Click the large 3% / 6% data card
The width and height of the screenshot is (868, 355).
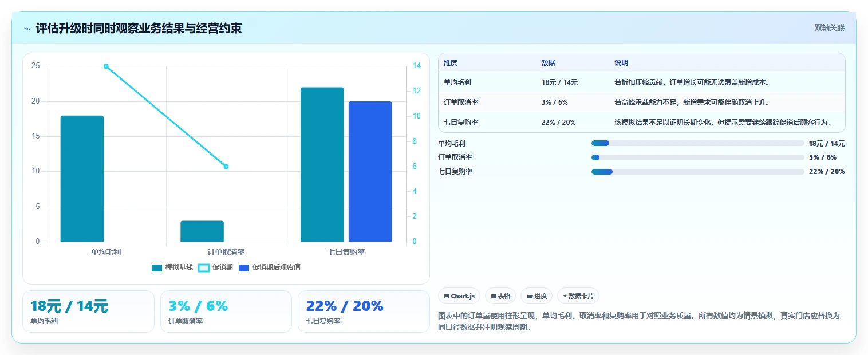[x=226, y=311]
